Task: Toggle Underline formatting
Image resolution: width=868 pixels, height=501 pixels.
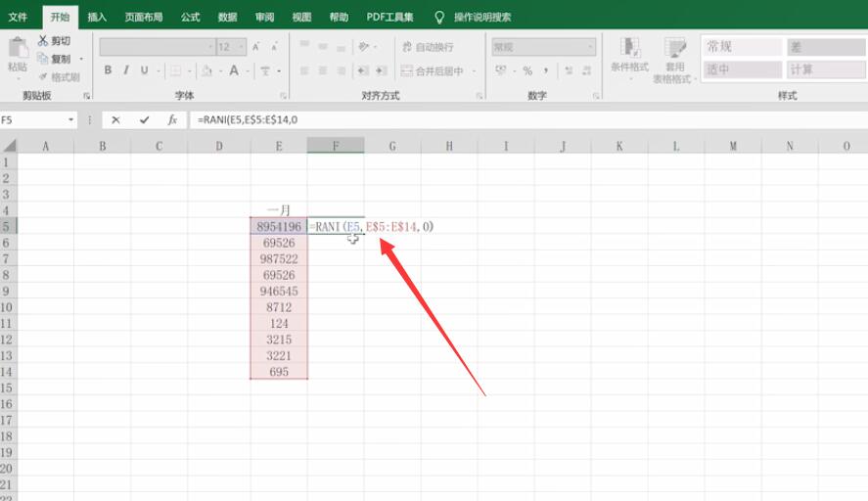Action: point(145,70)
